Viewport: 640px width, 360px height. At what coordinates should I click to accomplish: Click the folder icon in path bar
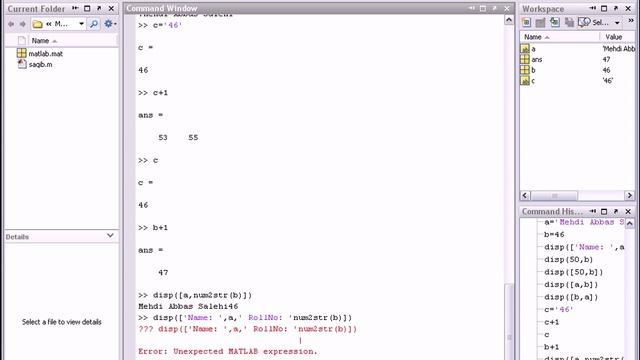coord(38,24)
